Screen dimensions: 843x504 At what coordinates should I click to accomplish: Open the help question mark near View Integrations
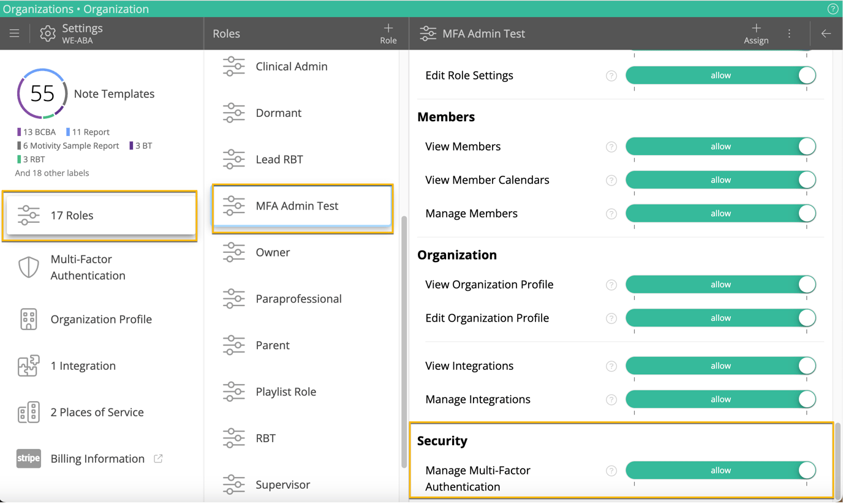pos(611,366)
